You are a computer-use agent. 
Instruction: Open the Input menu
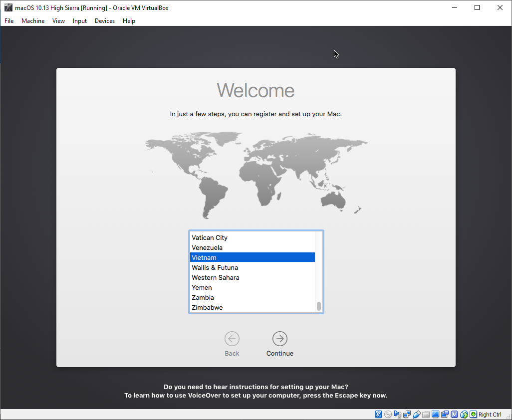pos(79,21)
